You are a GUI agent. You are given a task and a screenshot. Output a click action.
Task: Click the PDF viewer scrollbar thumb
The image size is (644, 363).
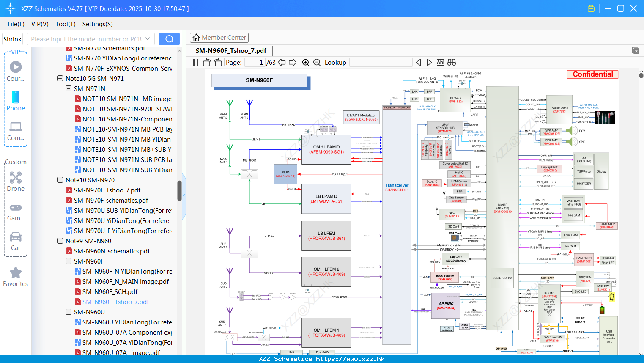tap(641, 75)
